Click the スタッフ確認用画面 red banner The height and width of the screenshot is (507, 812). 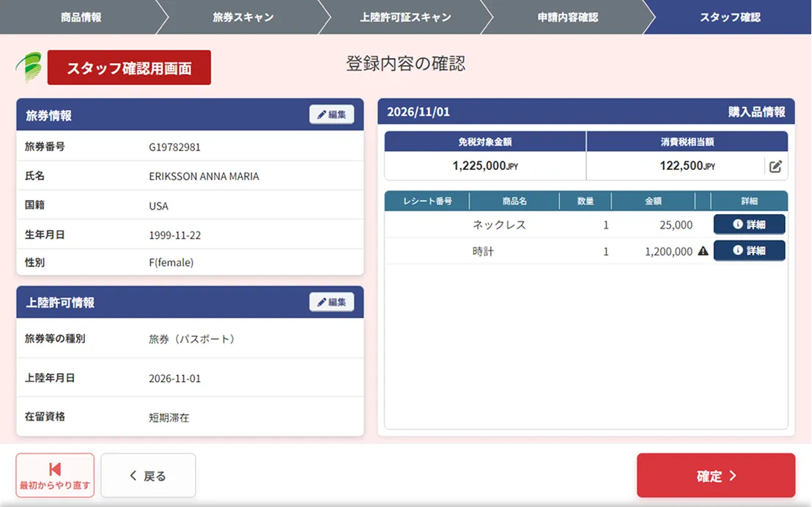[129, 68]
